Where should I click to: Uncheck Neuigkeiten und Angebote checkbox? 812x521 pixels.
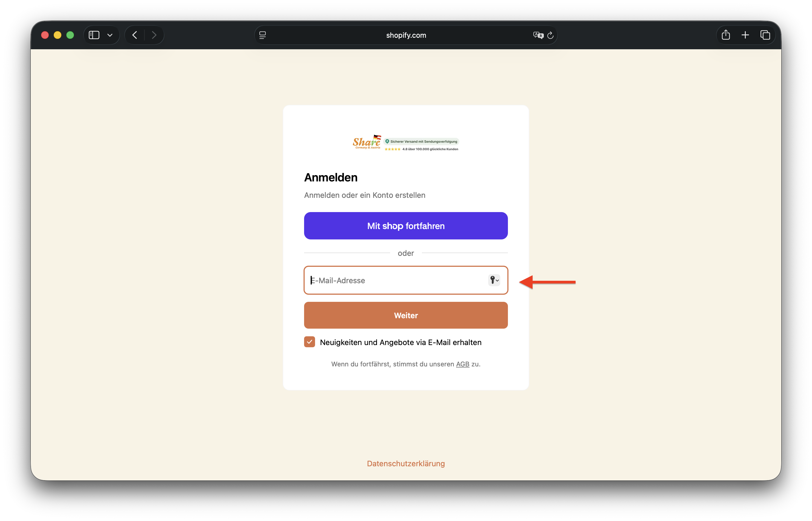point(310,342)
